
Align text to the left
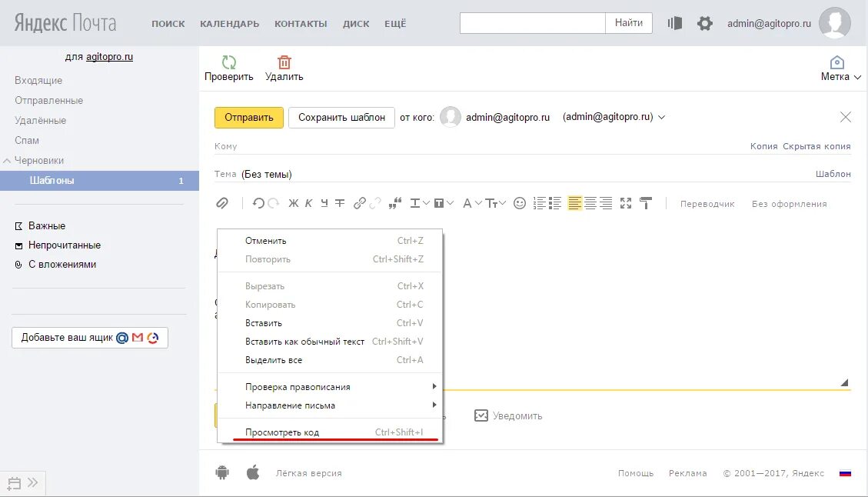pyautogui.click(x=574, y=203)
